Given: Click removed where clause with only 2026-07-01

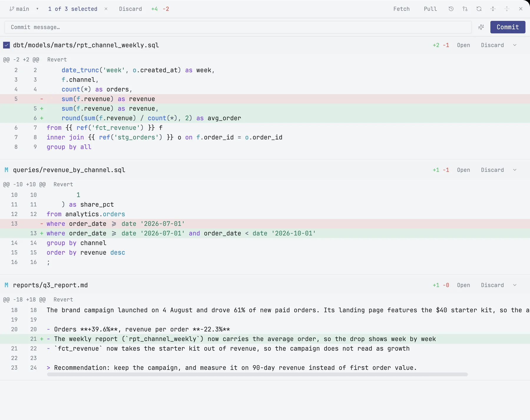Looking at the screenshot, I should (265, 224).
